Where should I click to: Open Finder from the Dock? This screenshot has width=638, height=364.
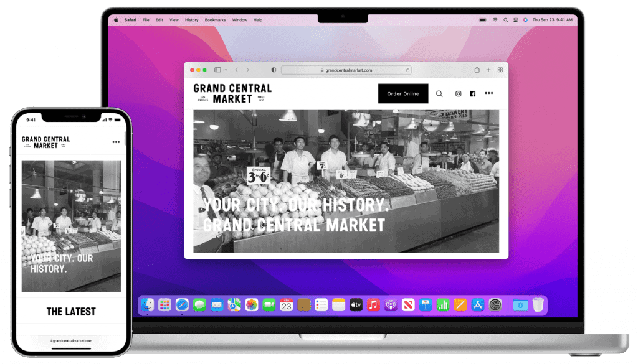(147, 305)
